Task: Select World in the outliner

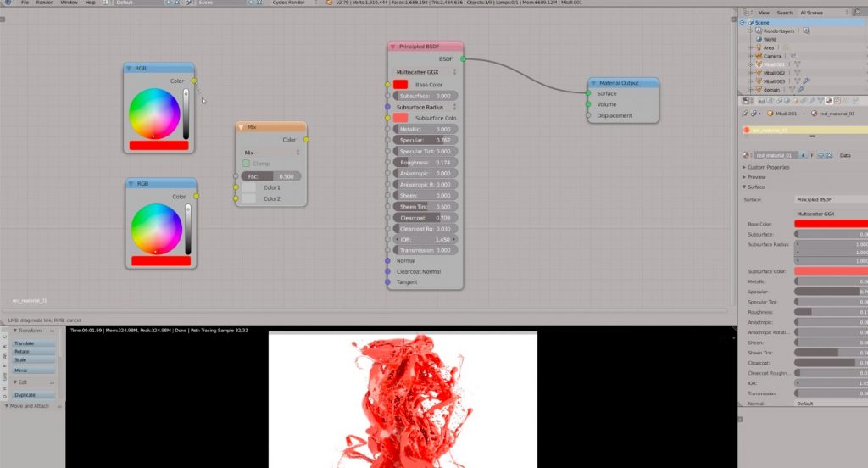Action: click(x=770, y=39)
